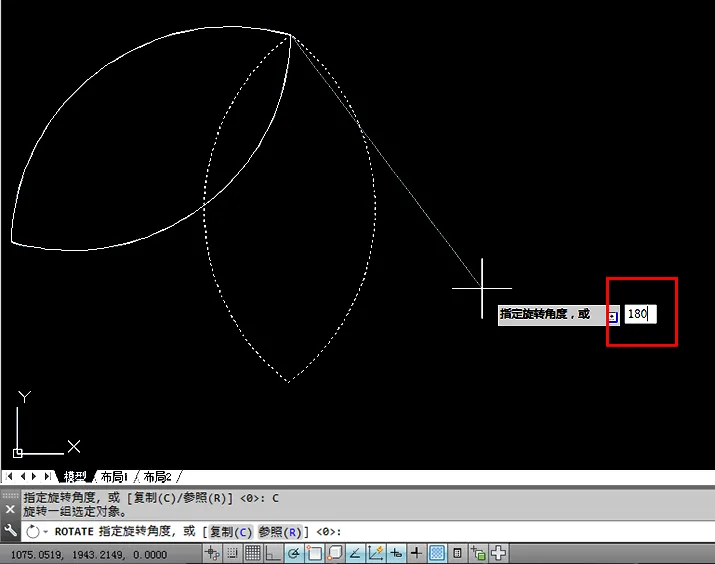Switch to 布局2 layout tab
The width and height of the screenshot is (715, 564).
point(157,477)
